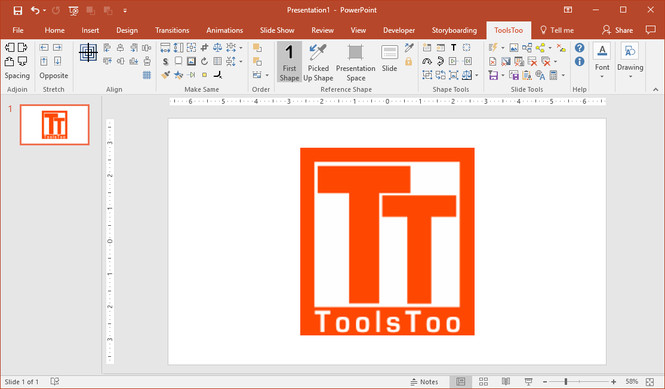Open Customize Quick Access Toolbar dropdown
Image resolution: width=665 pixels, height=389 pixels.
125,10
